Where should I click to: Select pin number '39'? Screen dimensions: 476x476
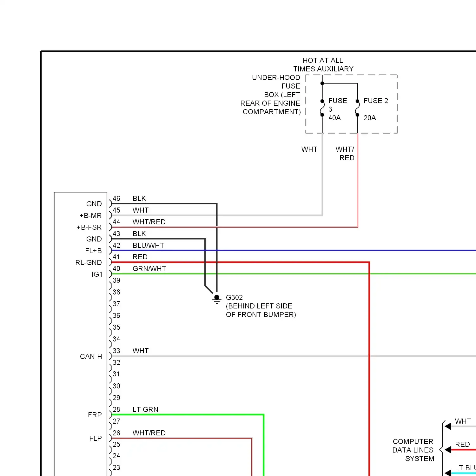pyautogui.click(x=116, y=280)
